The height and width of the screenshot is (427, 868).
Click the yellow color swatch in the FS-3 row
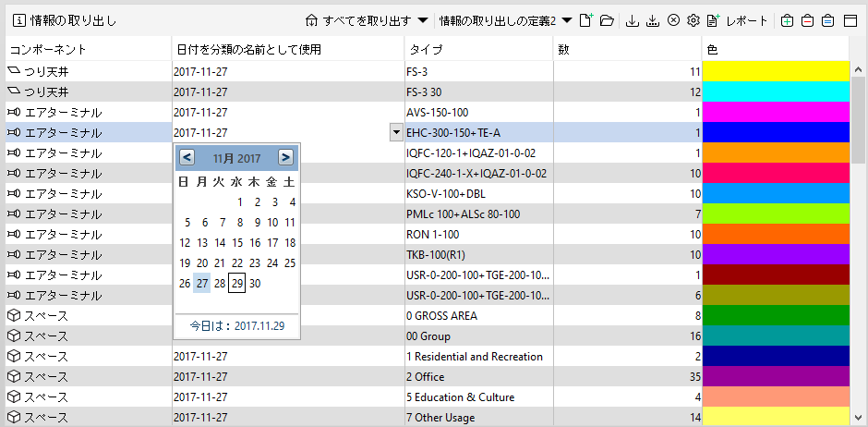pos(776,71)
